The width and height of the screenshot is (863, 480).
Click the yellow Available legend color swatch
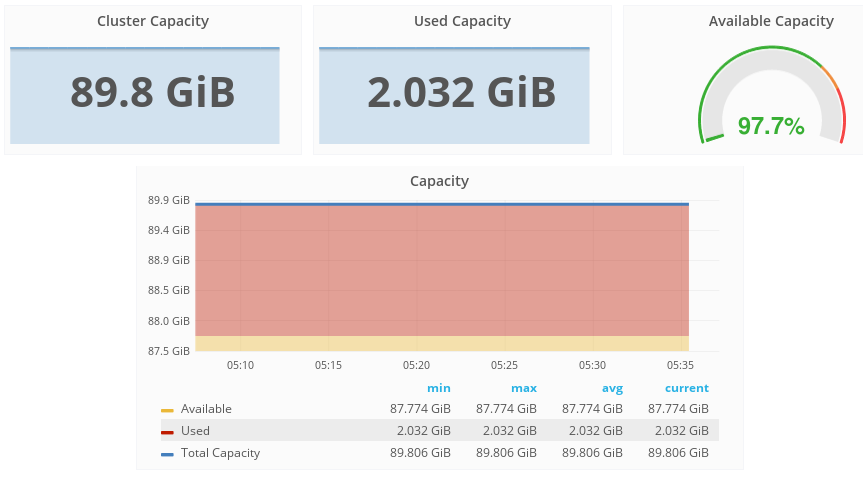point(167,410)
